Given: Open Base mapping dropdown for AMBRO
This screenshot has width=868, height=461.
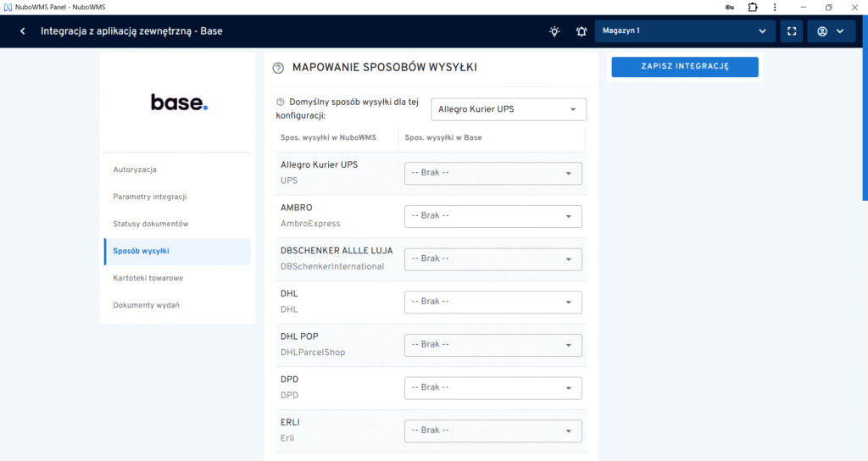Looking at the screenshot, I should tap(493, 216).
